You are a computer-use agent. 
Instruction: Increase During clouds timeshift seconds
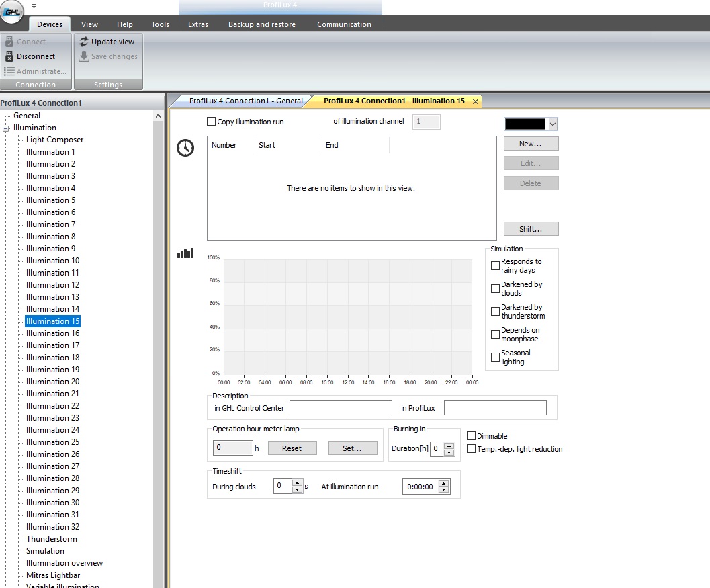[298, 483]
